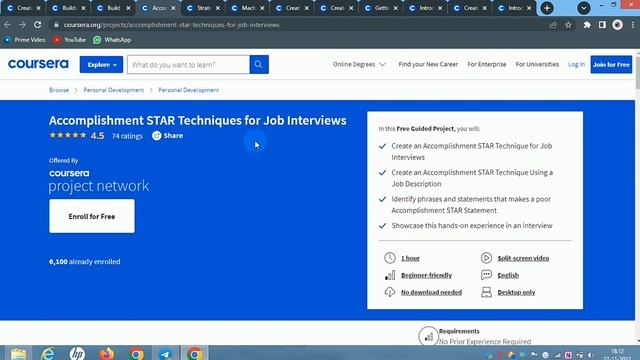
Task: Expand the Explore dropdown
Action: [x=101, y=64]
